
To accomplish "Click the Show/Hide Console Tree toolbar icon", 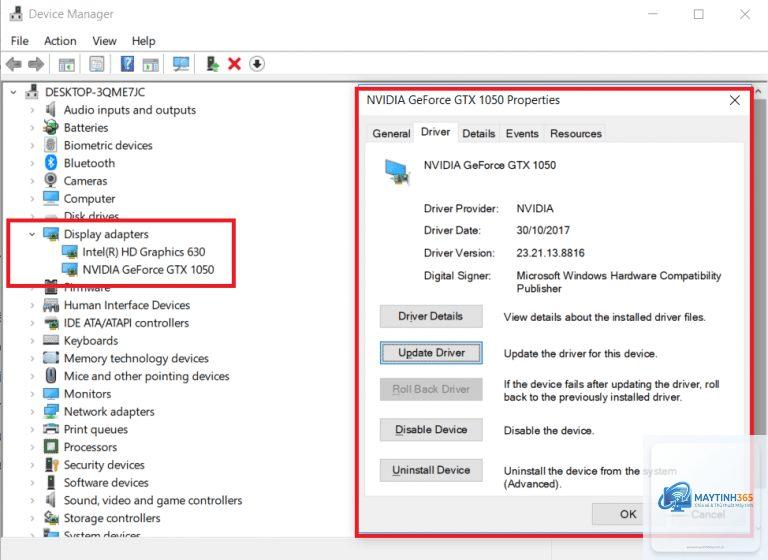I will click(x=67, y=64).
